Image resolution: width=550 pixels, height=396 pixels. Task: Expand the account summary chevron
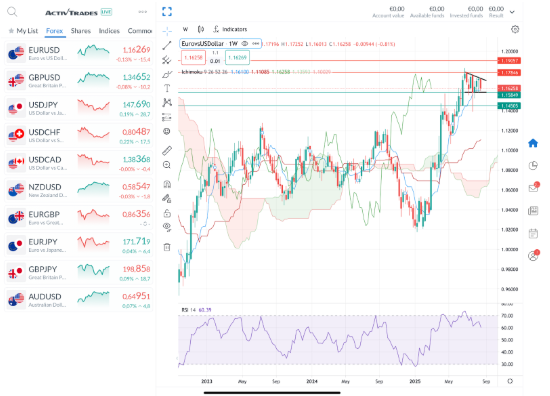click(x=512, y=12)
